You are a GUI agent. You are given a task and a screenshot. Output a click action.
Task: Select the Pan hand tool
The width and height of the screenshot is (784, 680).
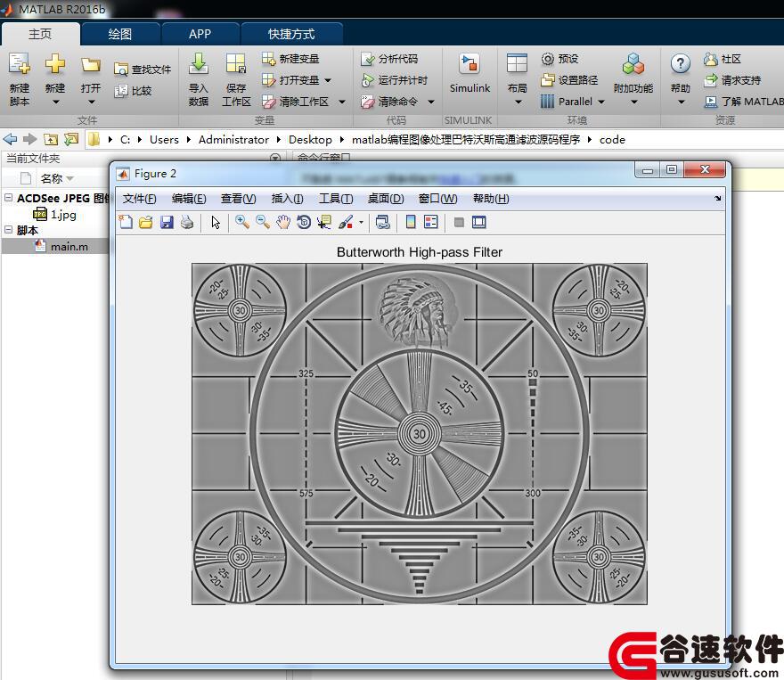[283, 222]
